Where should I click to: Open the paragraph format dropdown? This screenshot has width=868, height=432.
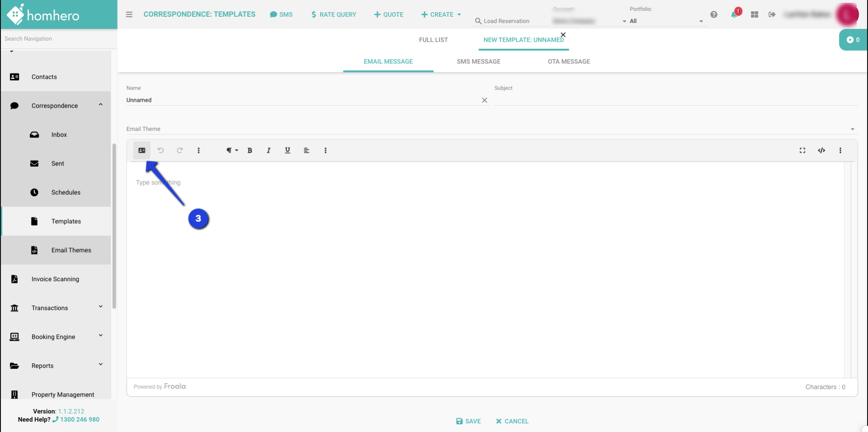tap(232, 150)
